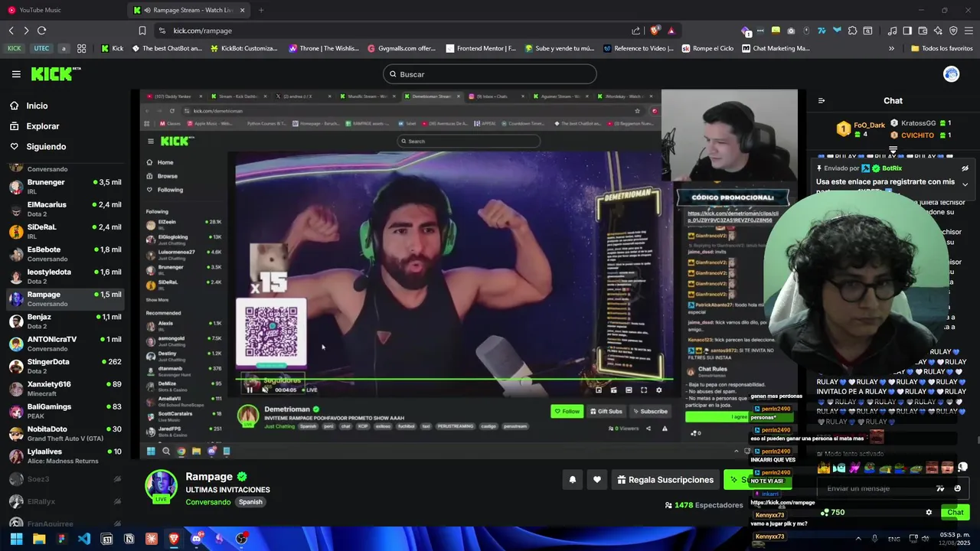Open the Frontend Mentor bookmark
Viewport: 980px width, 551px height.
480,48
